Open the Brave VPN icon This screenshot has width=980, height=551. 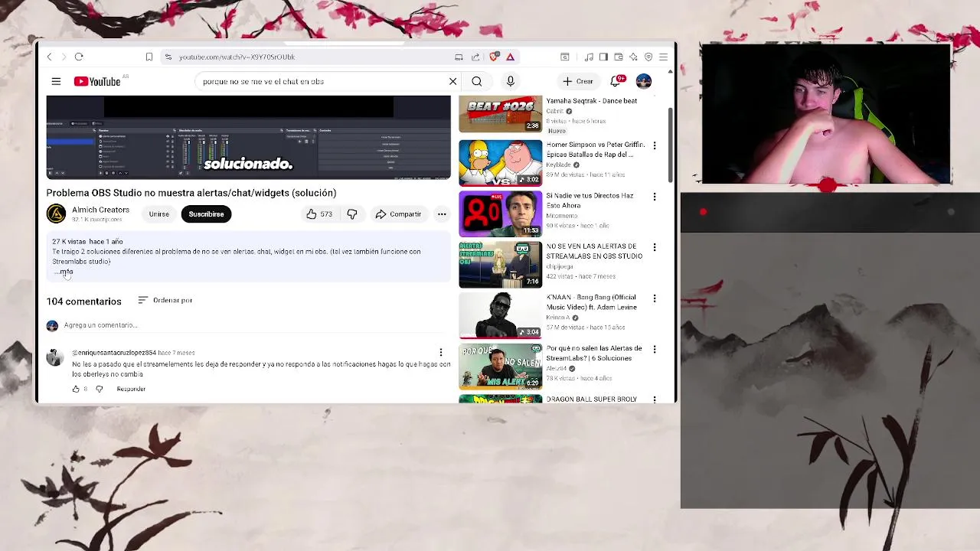click(648, 57)
